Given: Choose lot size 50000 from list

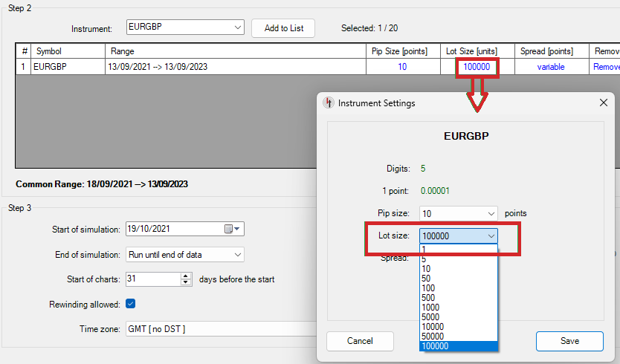Looking at the screenshot, I should [x=435, y=336].
